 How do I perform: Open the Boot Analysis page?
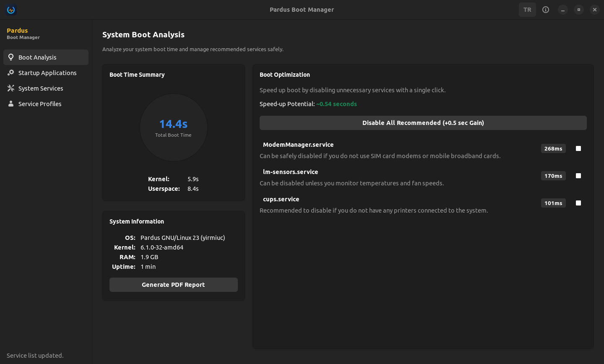coord(46,57)
